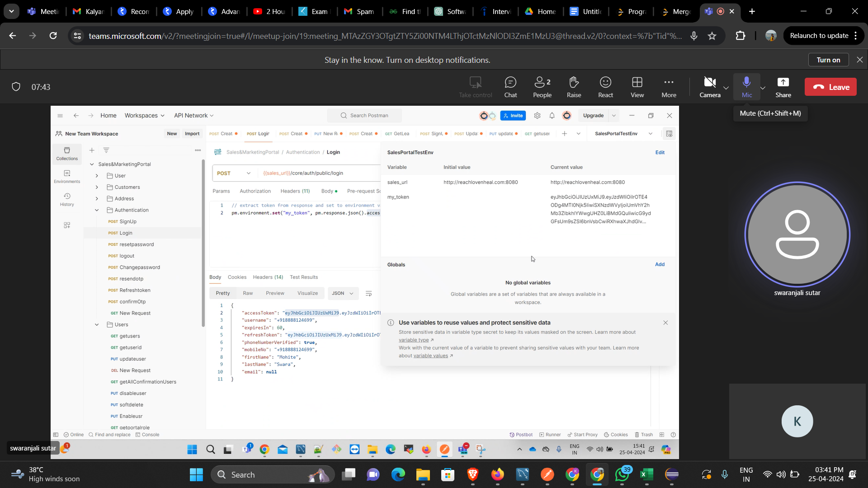Close the variables info tip
Image resolution: width=868 pixels, height=488 pixels.
pos(665,323)
